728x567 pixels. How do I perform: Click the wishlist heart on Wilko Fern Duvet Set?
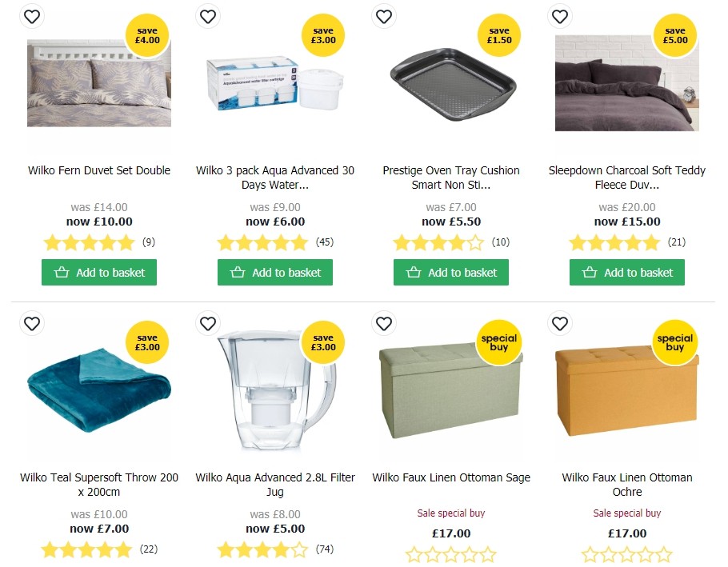[32, 16]
